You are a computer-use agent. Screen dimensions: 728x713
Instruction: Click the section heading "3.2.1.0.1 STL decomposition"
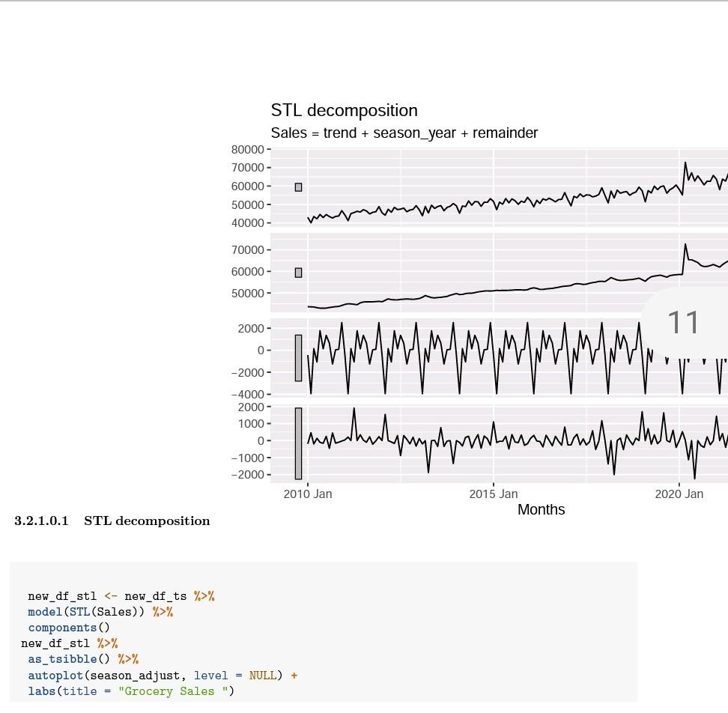(112, 521)
